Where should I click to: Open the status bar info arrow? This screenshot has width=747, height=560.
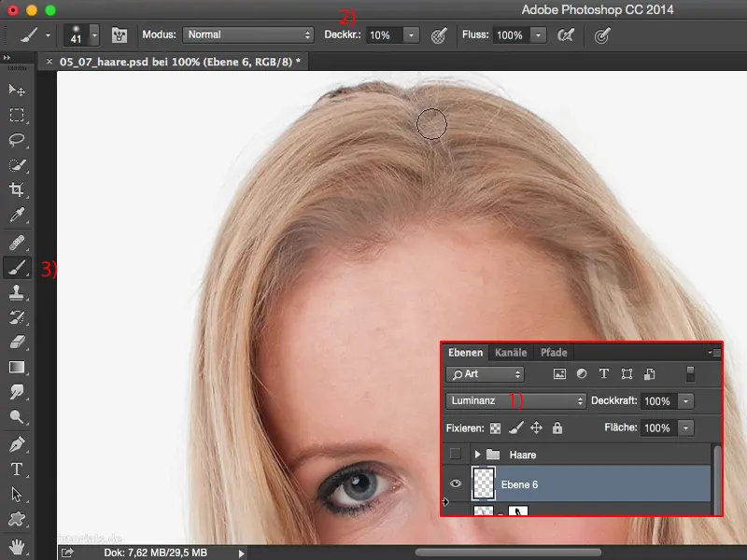[x=242, y=553]
